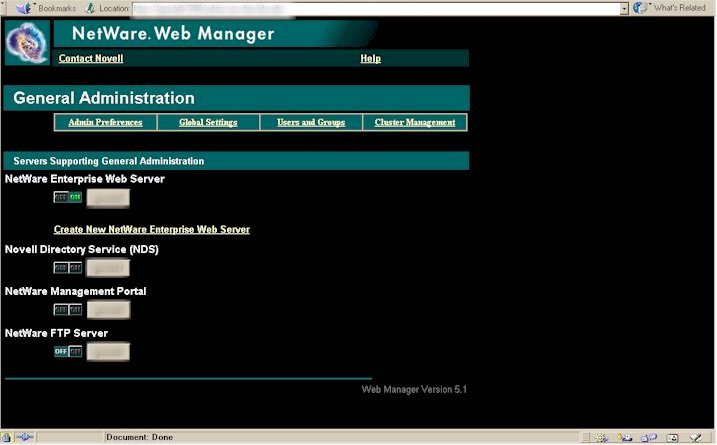Open Newsgroups from the component bar
Viewport: 717px width, 445px height.
coord(648,438)
